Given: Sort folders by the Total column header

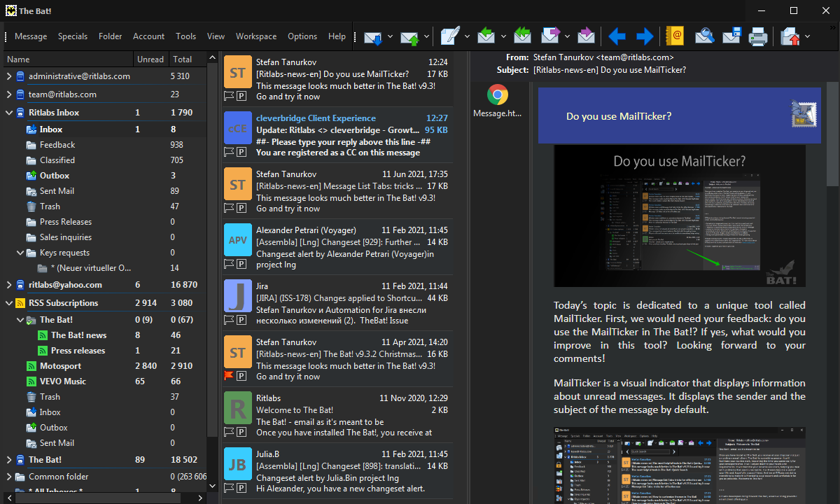Looking at the screenshot, I should tap(188, 59).
